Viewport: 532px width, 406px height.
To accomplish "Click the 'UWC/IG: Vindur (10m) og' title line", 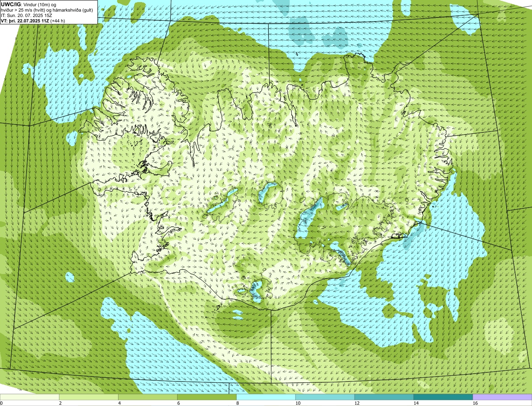I will tap(29, 4).
